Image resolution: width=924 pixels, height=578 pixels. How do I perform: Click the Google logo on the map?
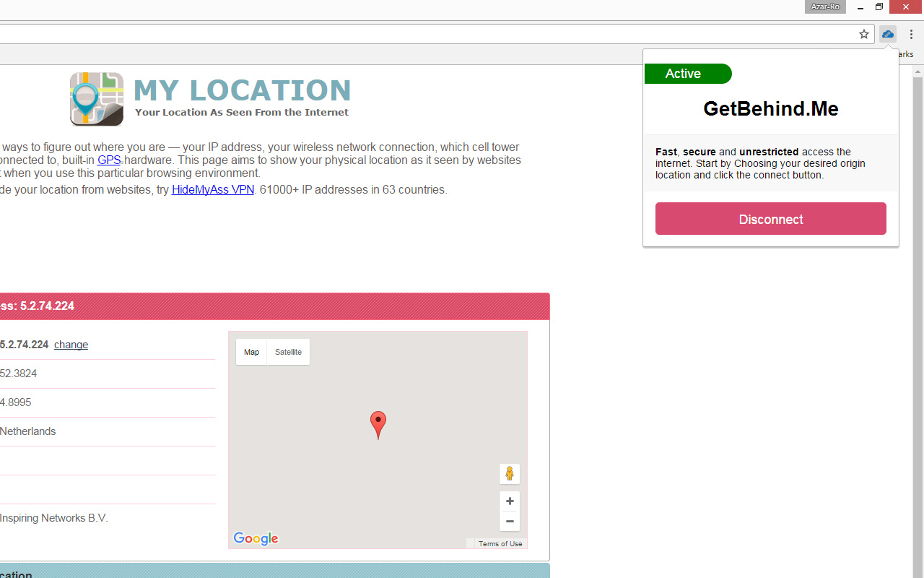click(256, 538)
